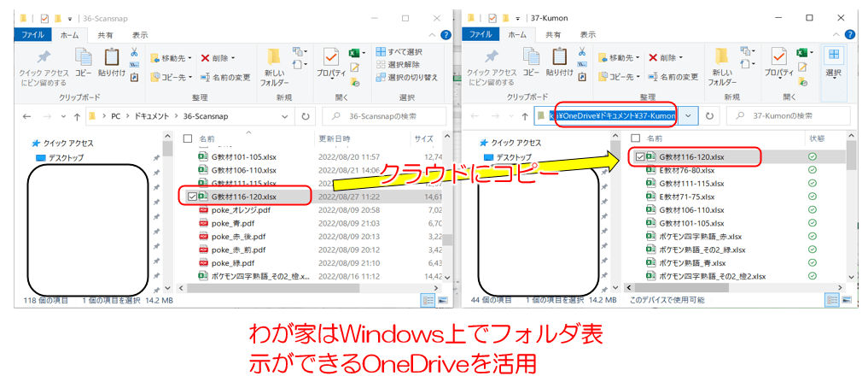Uncheck G教材116-120.xlsx in 37-Kumon window
Image resolution: width=868 pixels, height=382 pixels.
tap(640, 157)
